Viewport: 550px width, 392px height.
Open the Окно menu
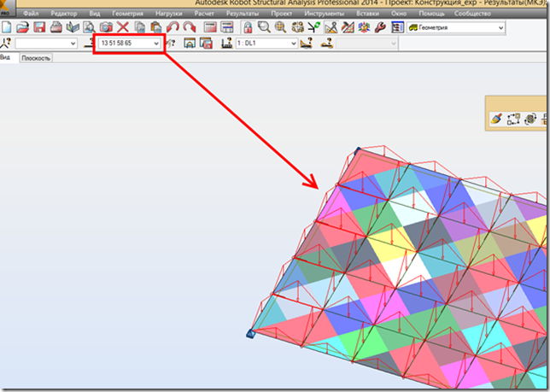click(399, 14)
